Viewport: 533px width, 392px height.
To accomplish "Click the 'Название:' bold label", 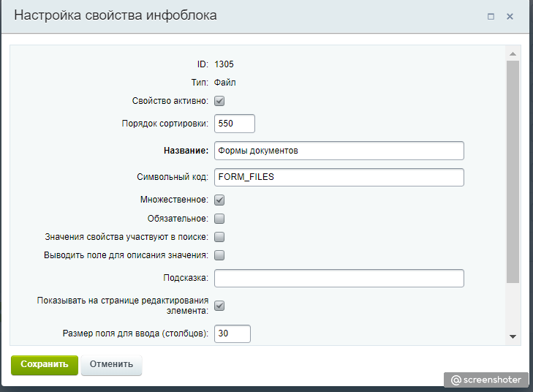I will (x=186, y=151).
